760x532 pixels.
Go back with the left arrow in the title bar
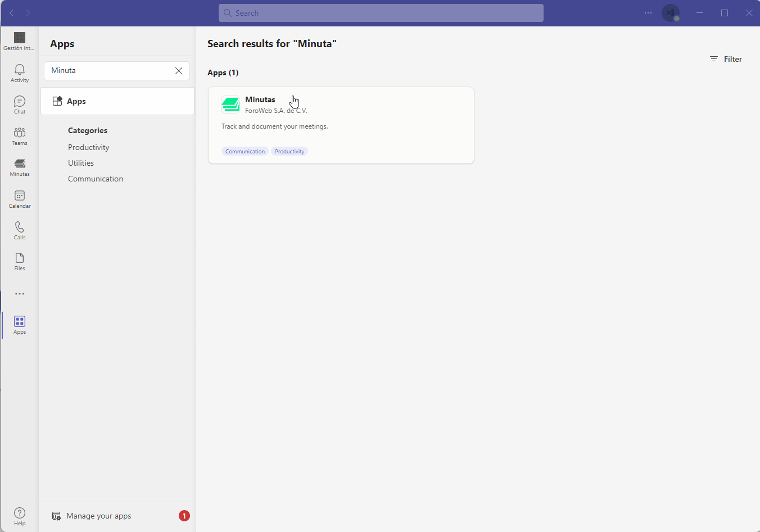[x=12, y=13]
